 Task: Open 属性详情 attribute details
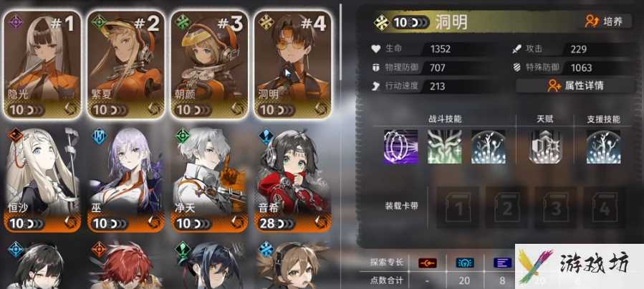tap(577, 85)
